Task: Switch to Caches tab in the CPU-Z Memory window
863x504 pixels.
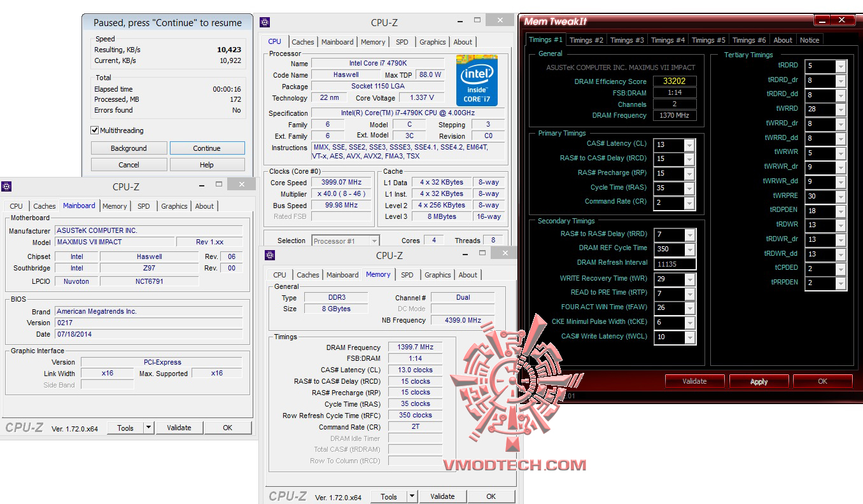Action: (x=308, y=275)
